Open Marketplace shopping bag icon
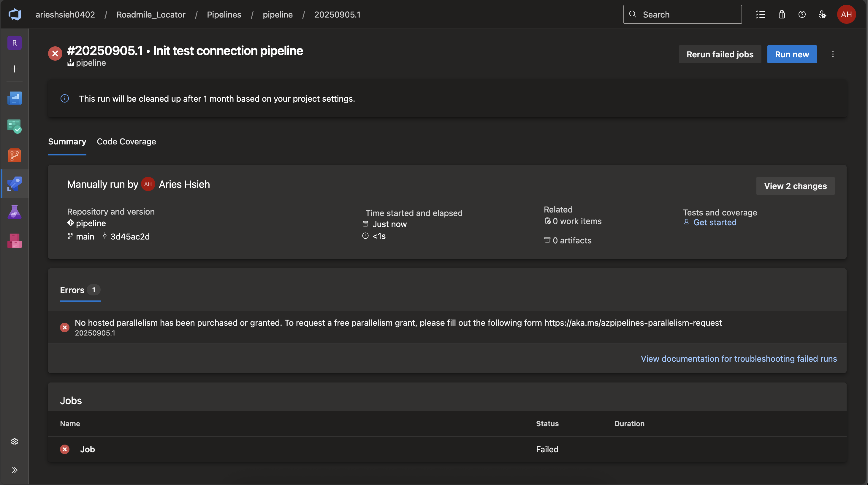Viewport: 868px width, 485px height. pyautogui.click(x=782, y=15)
